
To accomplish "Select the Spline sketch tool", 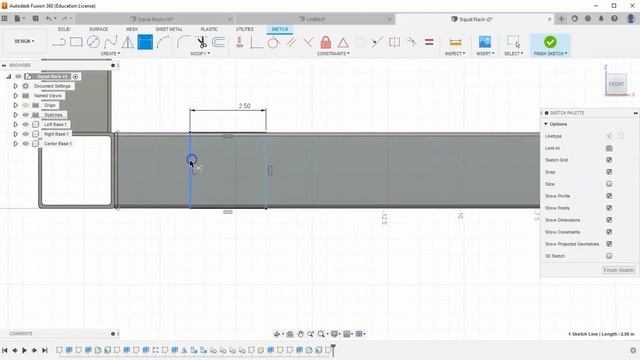I will click(x=111, y=42).
